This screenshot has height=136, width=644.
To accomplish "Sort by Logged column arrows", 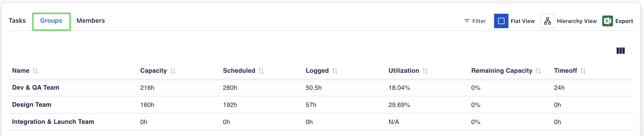I will click(x=335, y=71).
